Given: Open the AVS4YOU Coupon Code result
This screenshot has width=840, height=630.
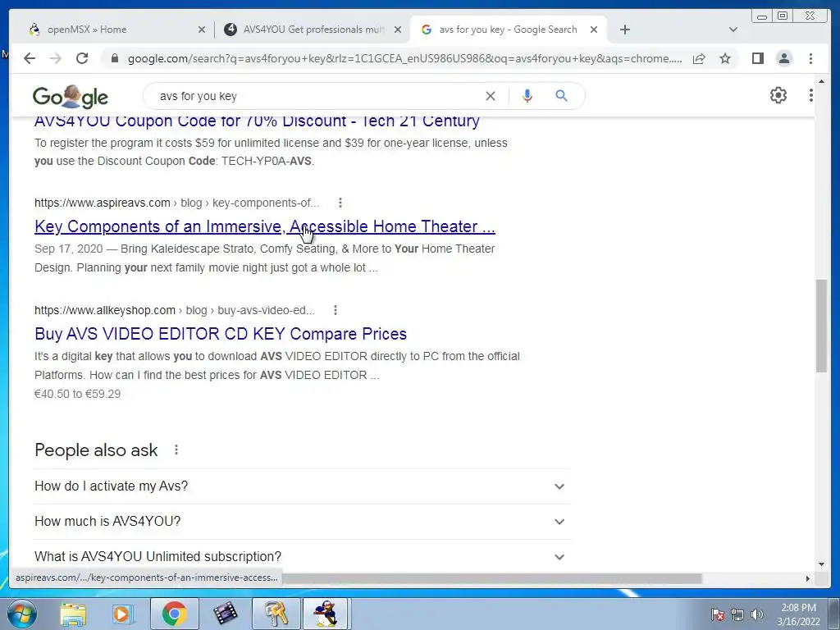Looking at the screenshot, I should (x=257, y=122).
